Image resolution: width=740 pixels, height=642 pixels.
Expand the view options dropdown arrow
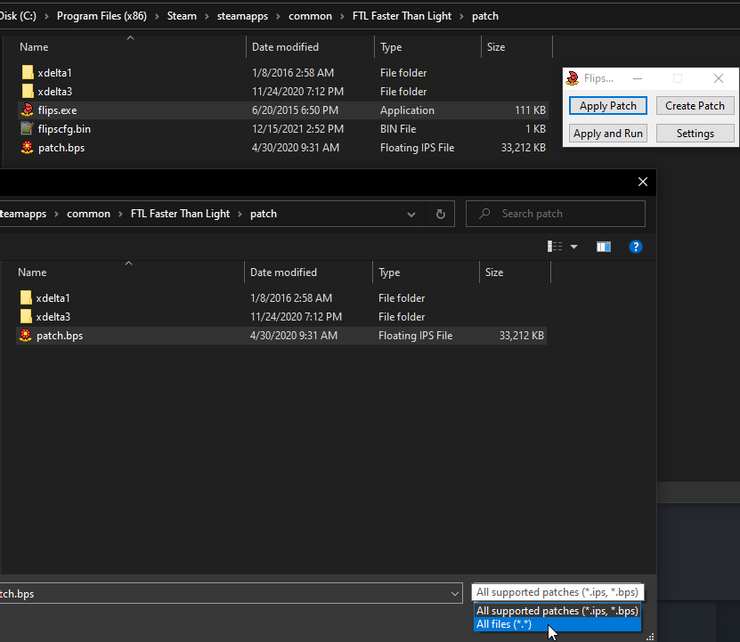click(574, 247)
